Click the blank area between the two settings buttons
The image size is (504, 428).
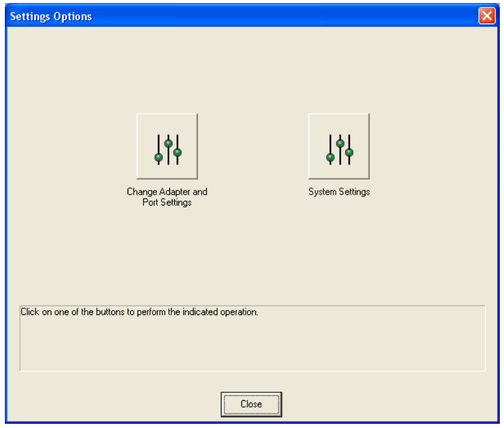click(x=253, y=146)
